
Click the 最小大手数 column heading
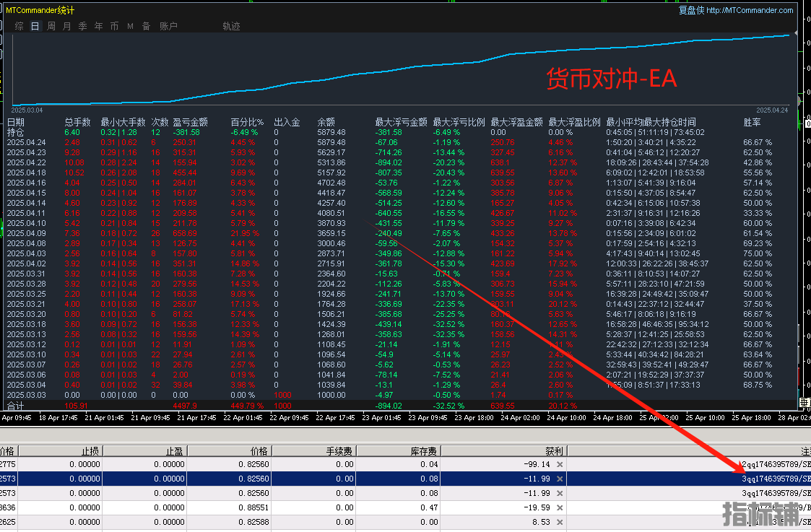click(x=123, y=122)
